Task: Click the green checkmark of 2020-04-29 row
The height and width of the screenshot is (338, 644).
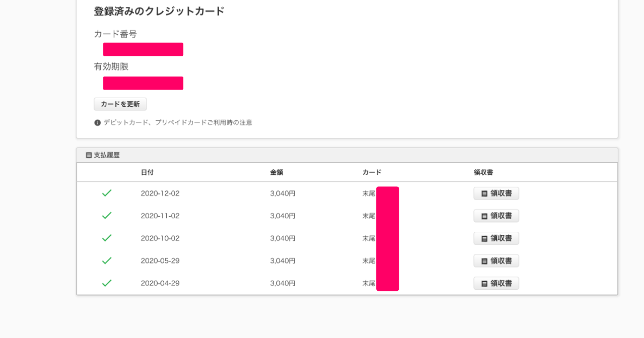Action: point(107,283)
